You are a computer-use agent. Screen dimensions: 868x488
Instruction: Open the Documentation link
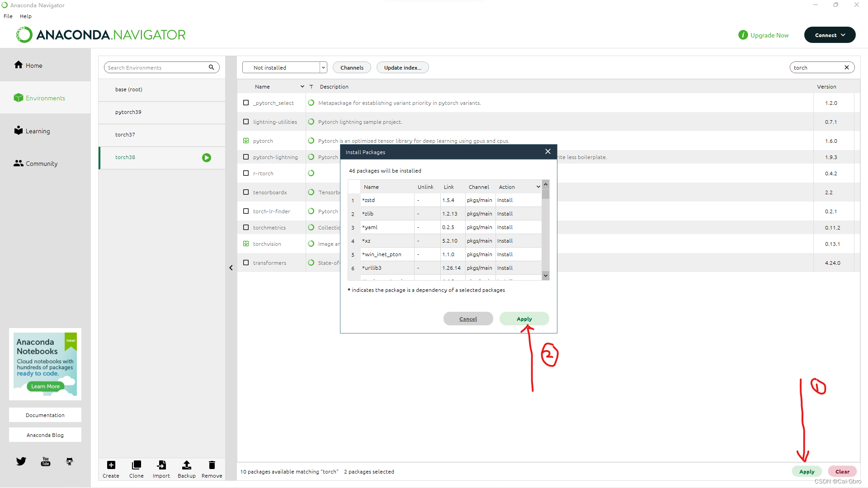click(x=45, y=415)
